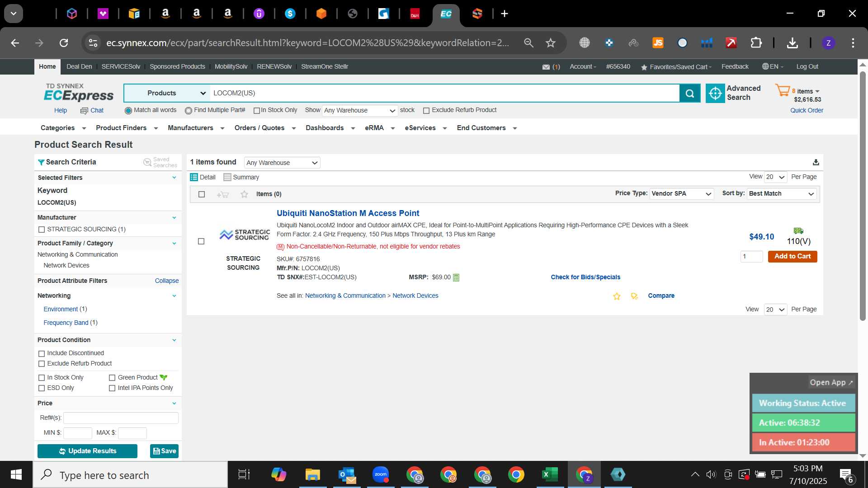This screenshot has width=868, height=488.
Task: Open the Any Warehouse dropdown beside items found
Action: [282, 163]
